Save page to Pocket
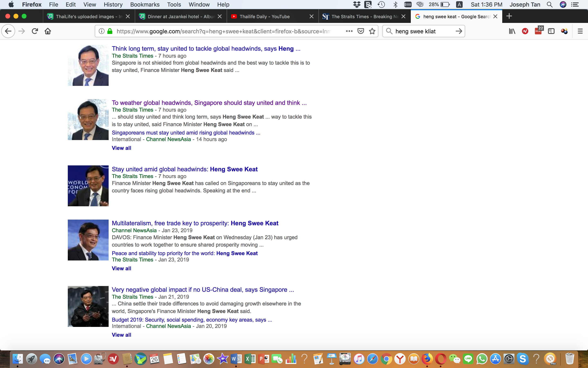Image resolution: width=588 pixels, height=368 pixels. [361, 31]
